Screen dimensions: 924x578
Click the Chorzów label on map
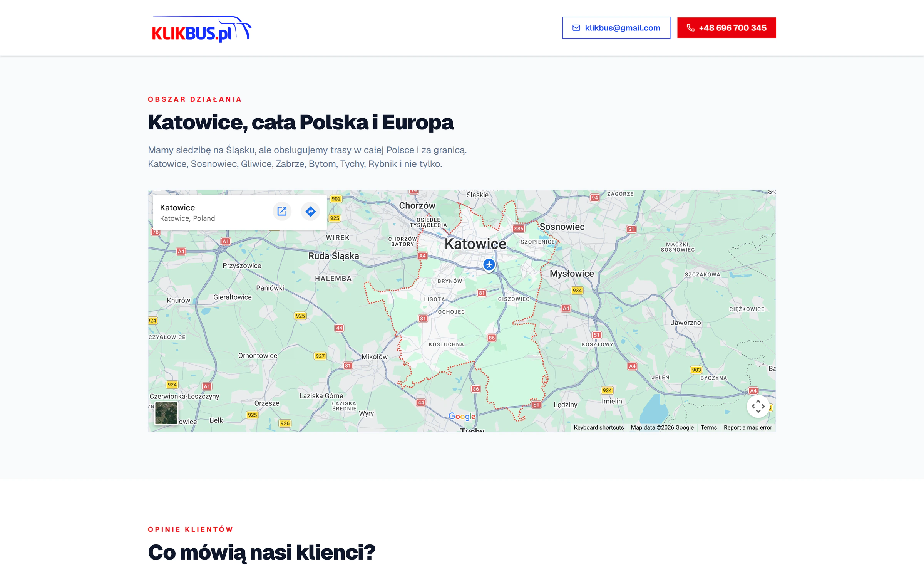[x=417, y=205]
